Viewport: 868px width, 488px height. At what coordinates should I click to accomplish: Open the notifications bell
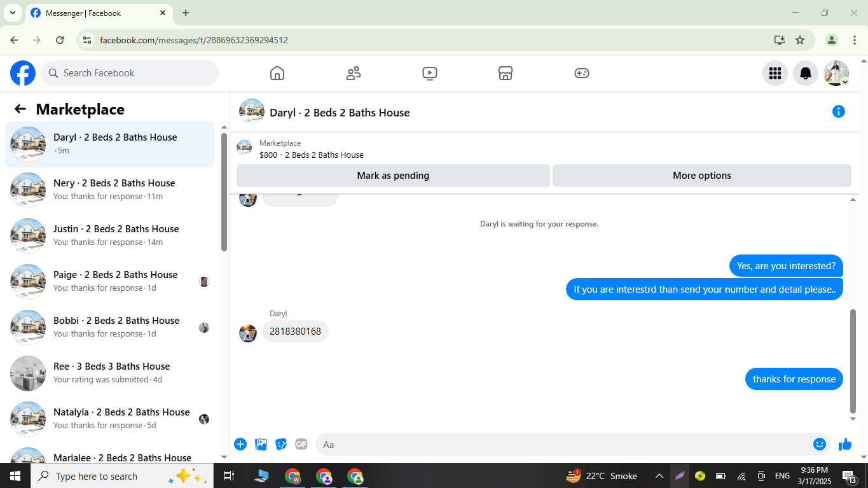(806, 73)
